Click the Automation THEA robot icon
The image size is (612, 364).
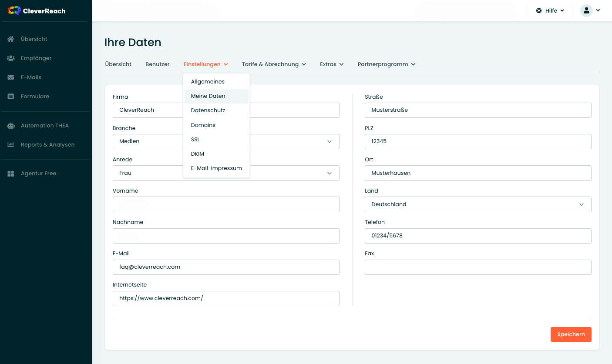(11, 126)
